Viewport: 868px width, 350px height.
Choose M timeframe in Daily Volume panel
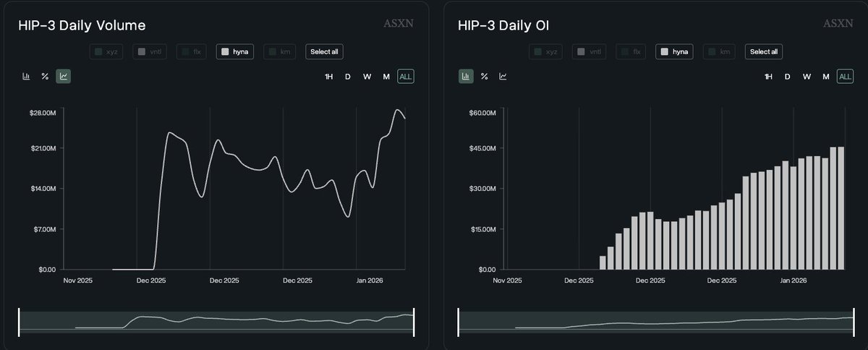pos(386,77)
